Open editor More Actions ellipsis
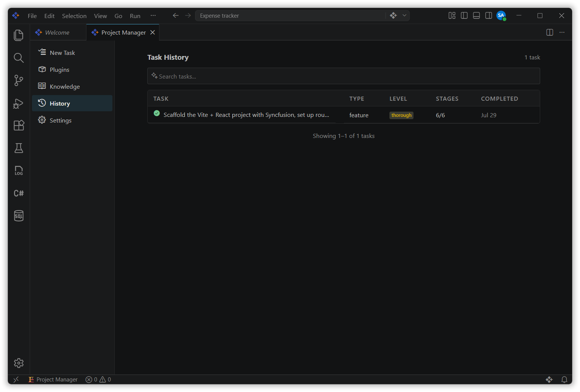The image size is (580, 392). pos(562,32)
